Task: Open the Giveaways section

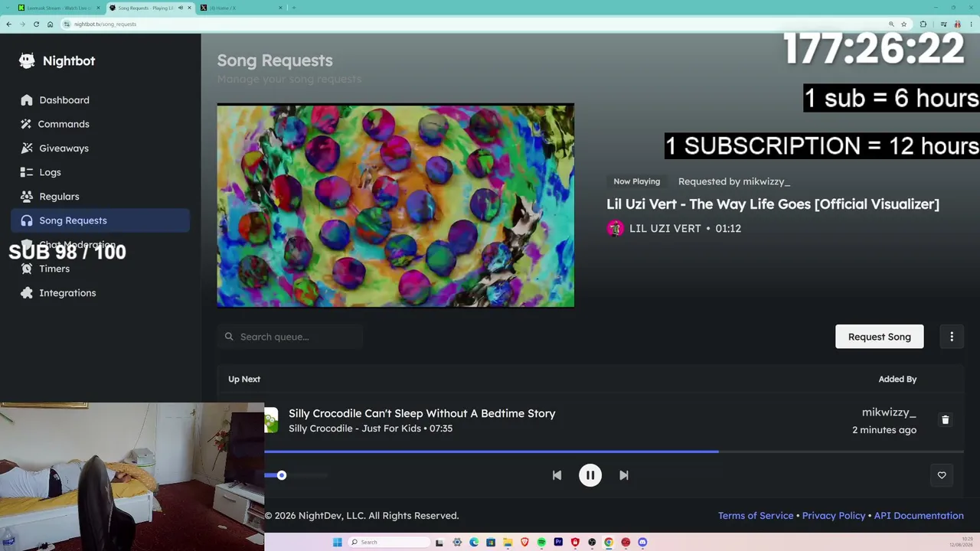Action: pos(100,148)
